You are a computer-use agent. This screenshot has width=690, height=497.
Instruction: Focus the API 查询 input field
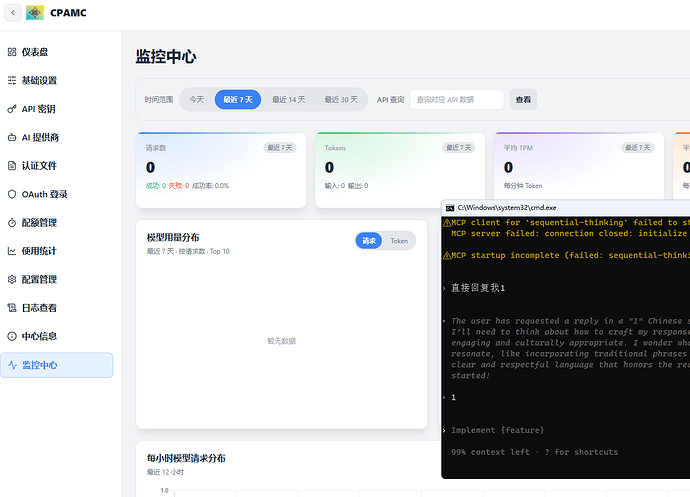click(457, 99)
